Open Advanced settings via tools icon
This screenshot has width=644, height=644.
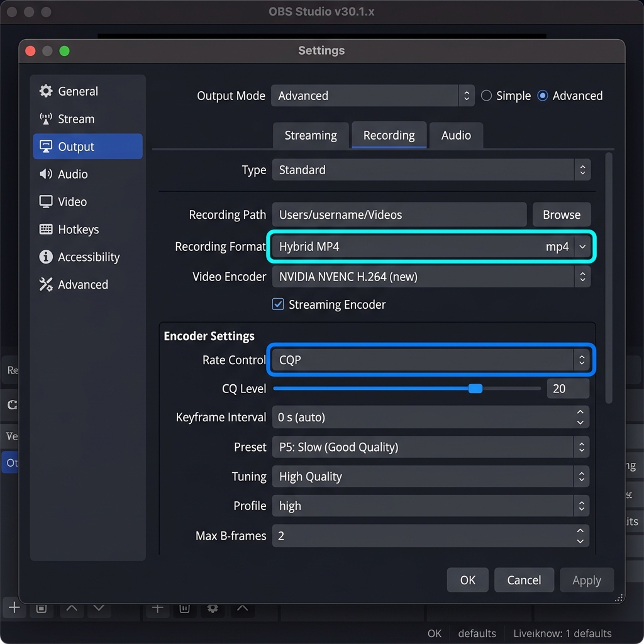click(x=45, y=284)
